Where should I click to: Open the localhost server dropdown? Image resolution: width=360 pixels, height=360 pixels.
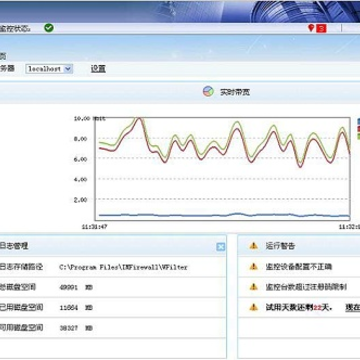[x=49, y=69]
